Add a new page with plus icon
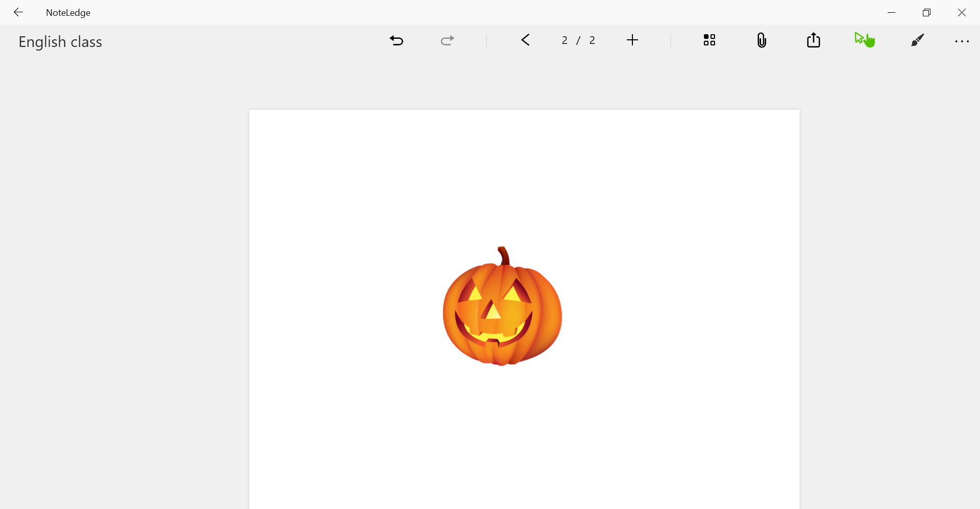The height and width of the screenshot is (509, 980). coord(632,40)
